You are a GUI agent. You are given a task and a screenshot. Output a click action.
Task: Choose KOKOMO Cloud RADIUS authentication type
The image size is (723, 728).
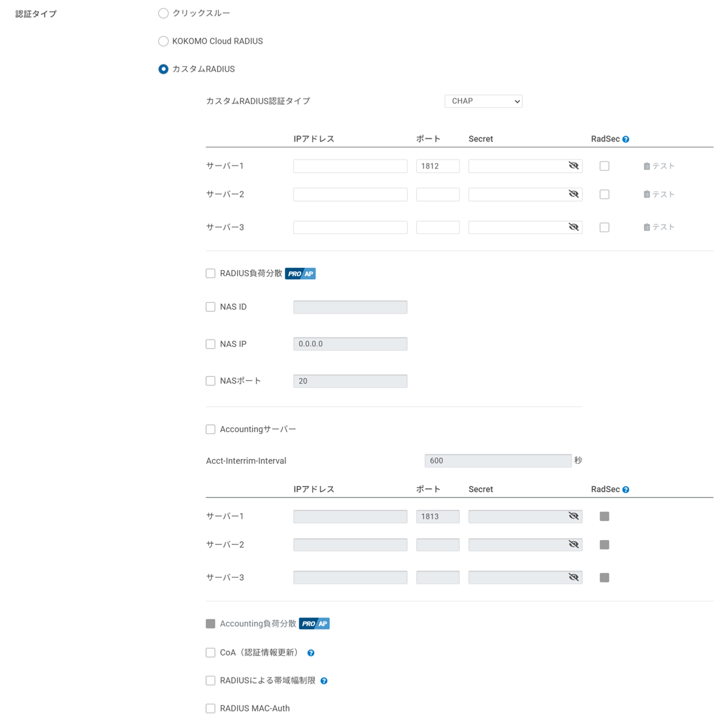click(164, 41)
